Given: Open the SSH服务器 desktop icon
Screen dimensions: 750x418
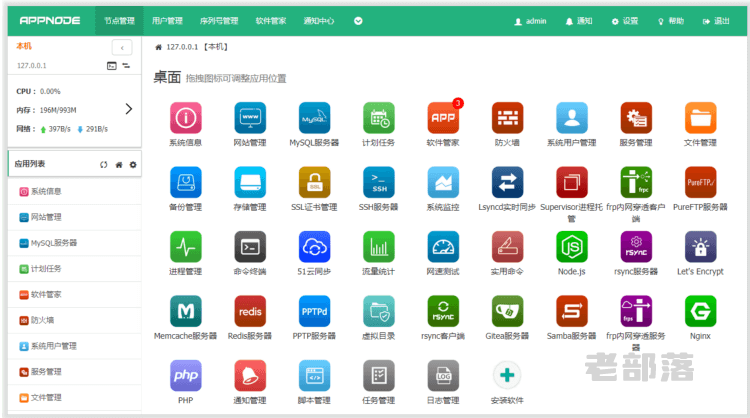Looking at the screenshot, I should [x=379, y=182].
